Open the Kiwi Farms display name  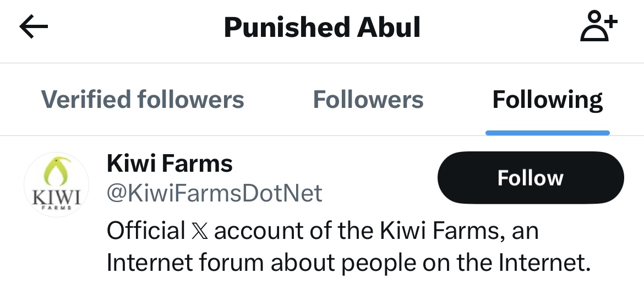[170, 163]
